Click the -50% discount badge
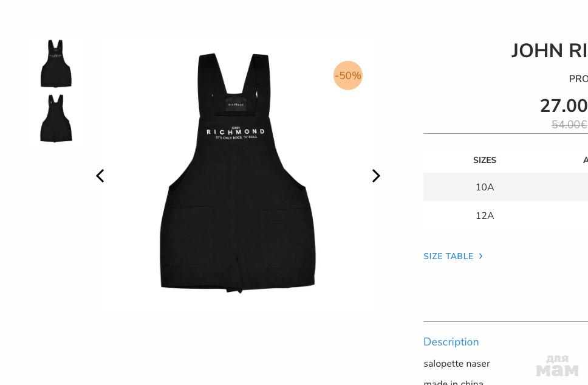588x385 pixels. [x=348, y=75]
